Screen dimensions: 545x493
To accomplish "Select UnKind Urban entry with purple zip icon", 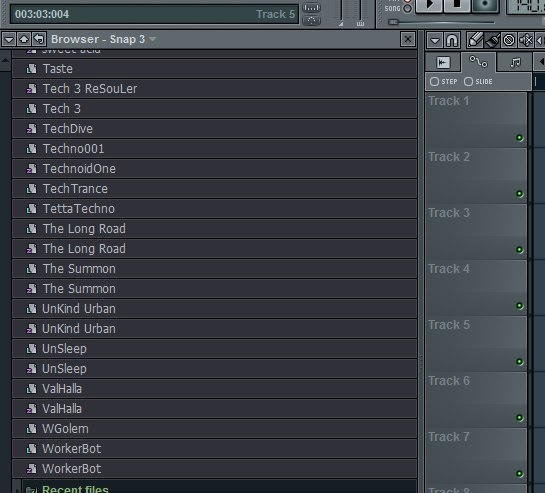I will [214, 329].
